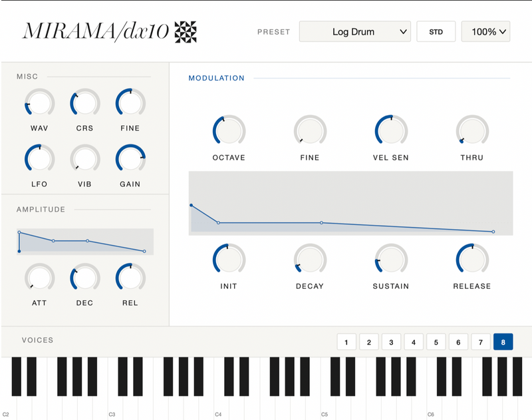Click the MIRAMA/dx10 title text
This screenshot has width=532, height=420.
[95, 31]
